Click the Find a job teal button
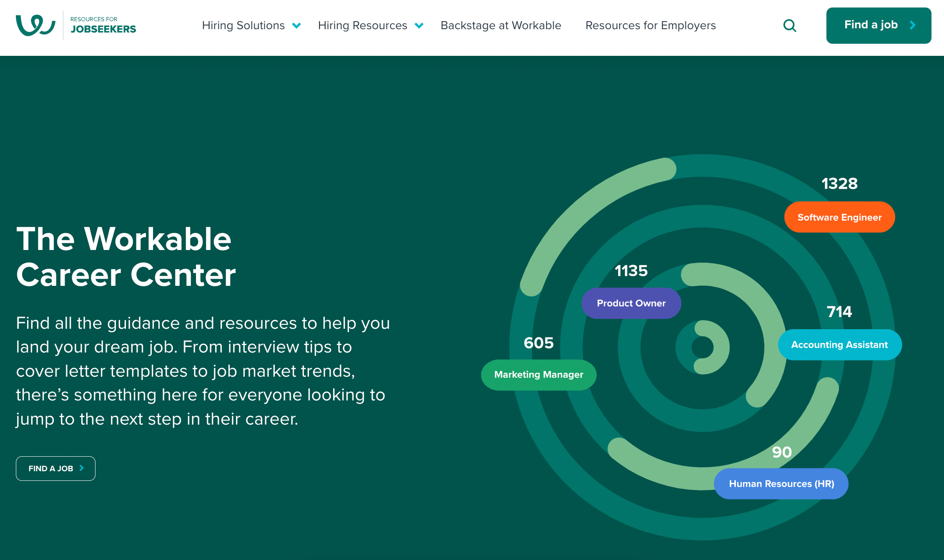Image resolution: width=944 pixels, height=560 pixels. (879, 25)
